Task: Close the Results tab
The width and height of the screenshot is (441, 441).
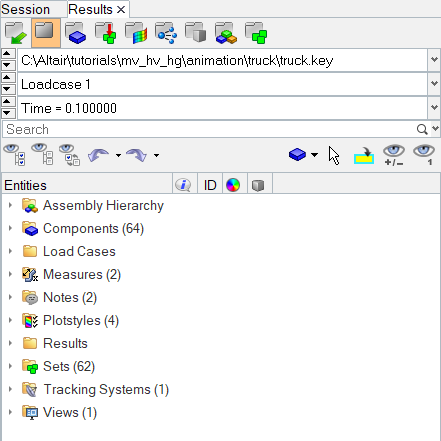Action: click(x=121, y=10)
